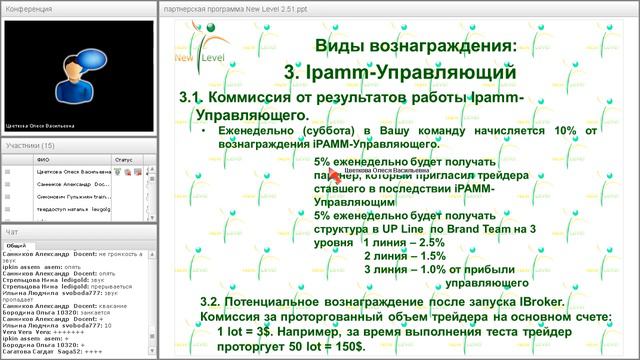Click the bullet text 'Еженедельно (суббота)'
This screenshot has height=360, width=640.
[287, 131]
